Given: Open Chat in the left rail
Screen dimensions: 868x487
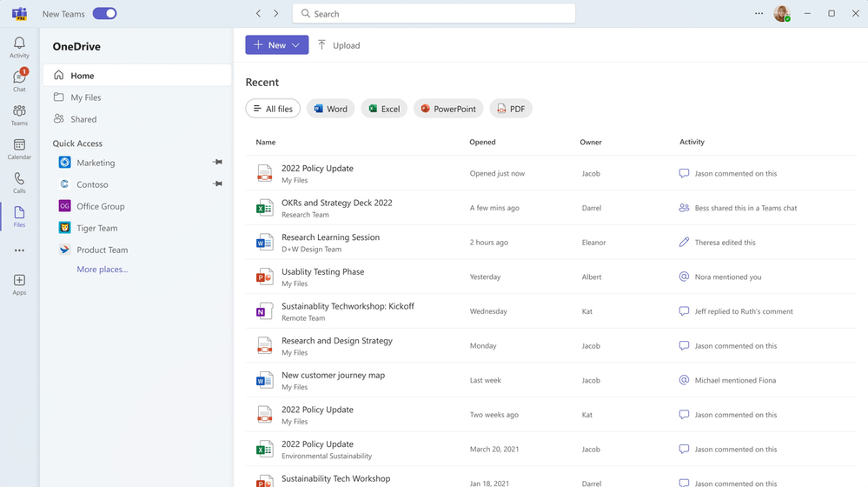Looking at the screenshot, I should pyautogui.click(x=19, y=81).
